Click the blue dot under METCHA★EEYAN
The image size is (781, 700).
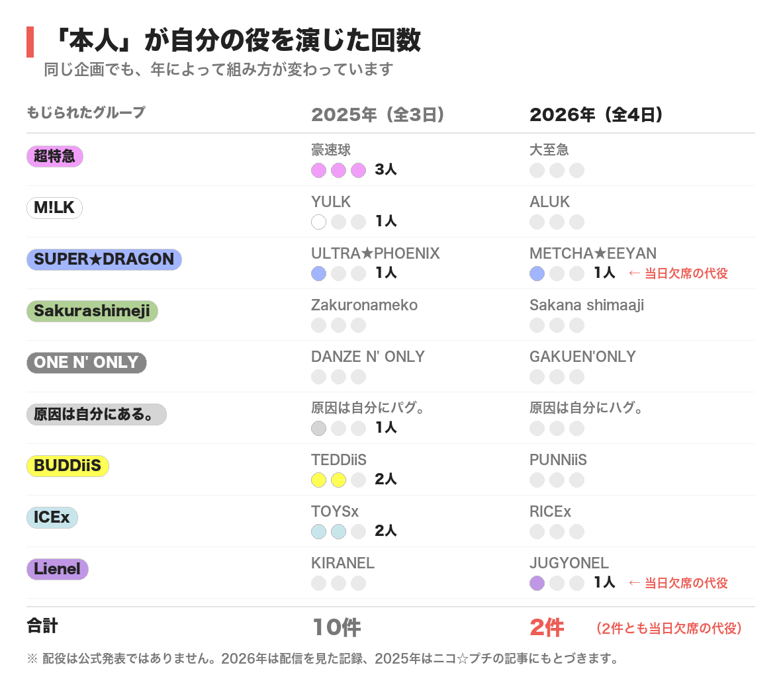[537, 273]
